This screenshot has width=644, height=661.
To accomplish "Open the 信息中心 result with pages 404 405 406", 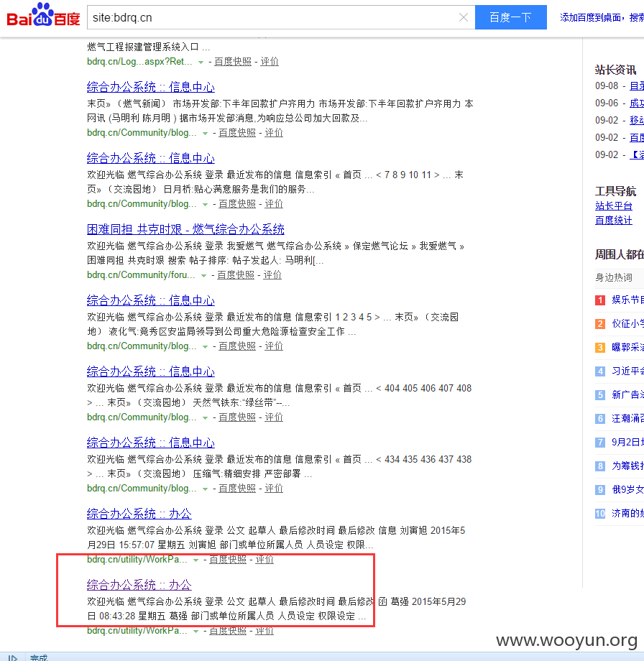I will pyautogui.click(x=150, y=372).
